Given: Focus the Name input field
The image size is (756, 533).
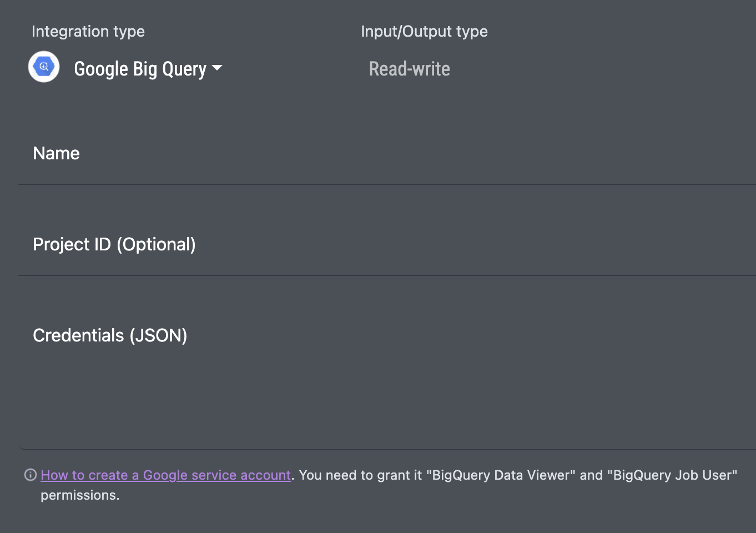Looking at the screenshot, I should 389,154.
